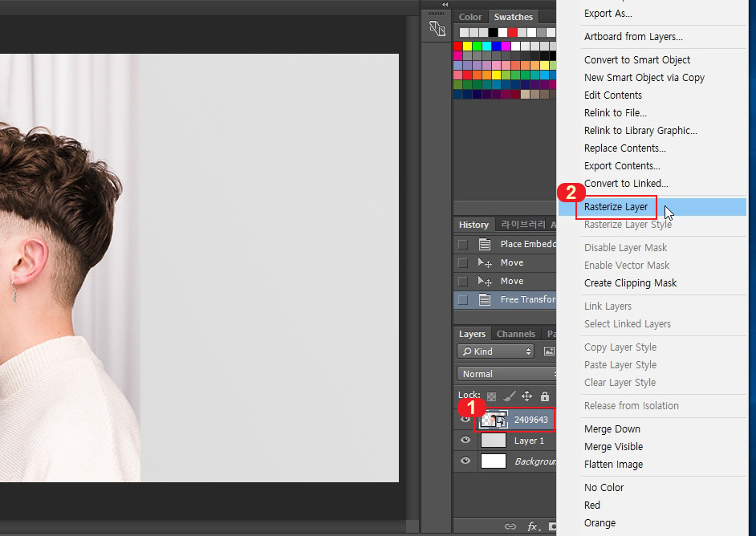Screen dimensions: 756x536
Task: Switch to the 라이브러리 tab
Action: [x=522, y=225]
